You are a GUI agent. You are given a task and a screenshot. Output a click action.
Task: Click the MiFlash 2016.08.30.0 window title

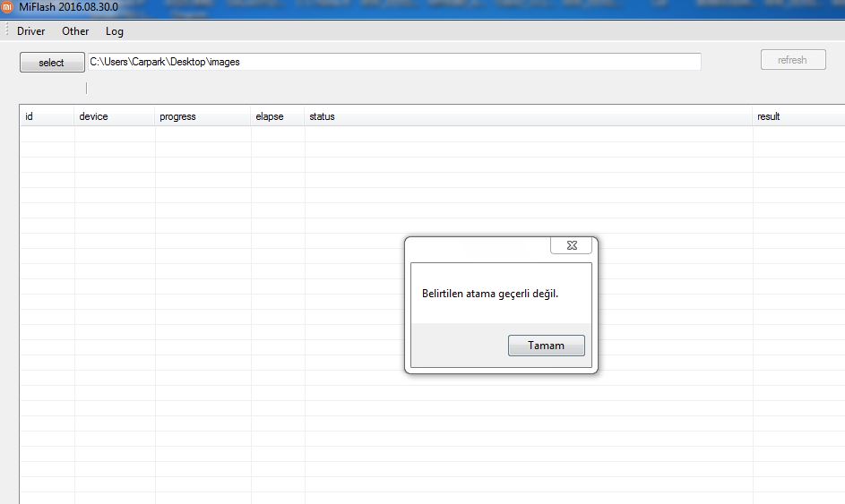coord(68,7)
